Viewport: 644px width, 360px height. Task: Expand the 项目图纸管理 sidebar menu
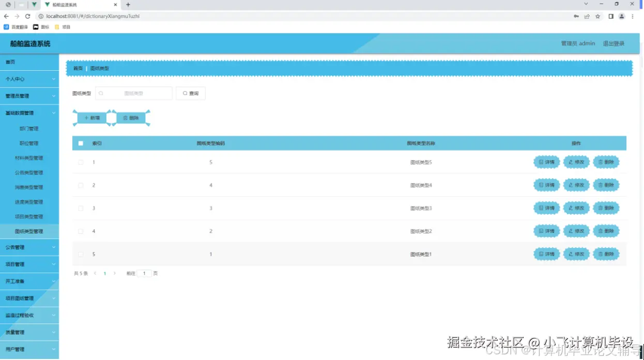click(29, 299)
